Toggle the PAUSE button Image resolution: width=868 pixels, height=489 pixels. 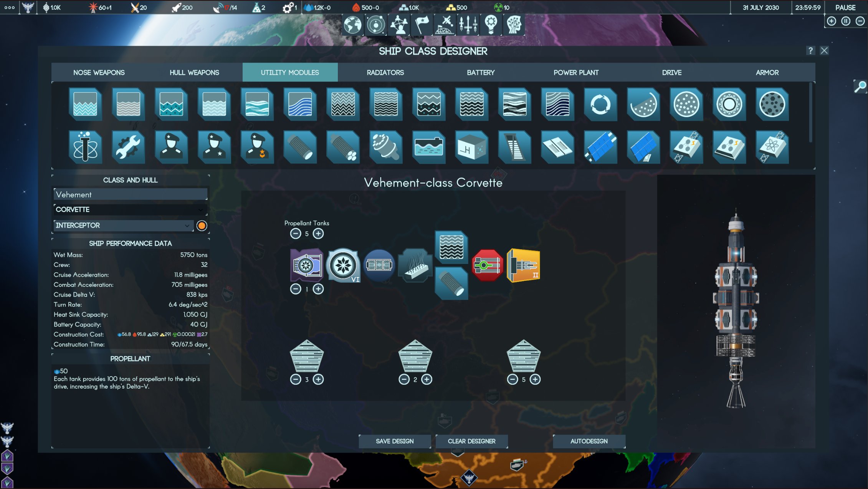pos(845,7)
